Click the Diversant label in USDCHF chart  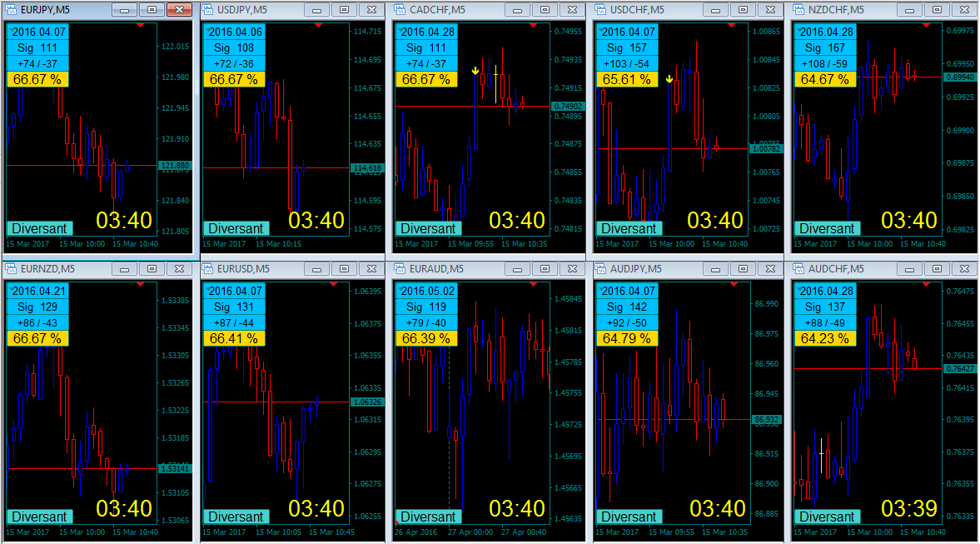(629, 229)
